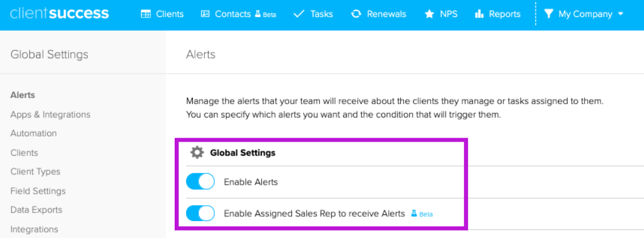Select Automation in the settings sidebar
Image resolution: width=644 pixels, height=238 pixels.
click(x=34, y=133)
